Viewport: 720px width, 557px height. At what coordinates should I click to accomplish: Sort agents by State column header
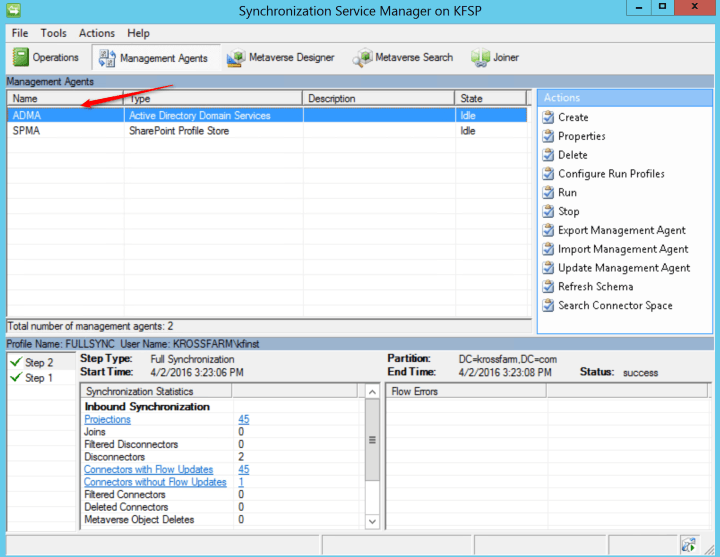[x=490, y=98]
